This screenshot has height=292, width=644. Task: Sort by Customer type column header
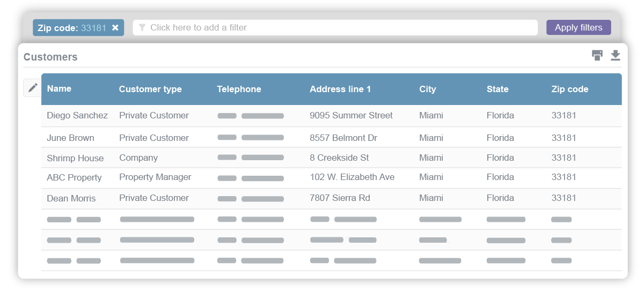150,89
